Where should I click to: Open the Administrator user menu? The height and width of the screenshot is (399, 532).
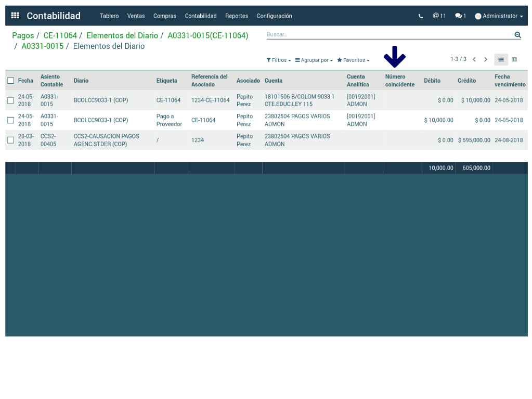(x=499, y=16)
